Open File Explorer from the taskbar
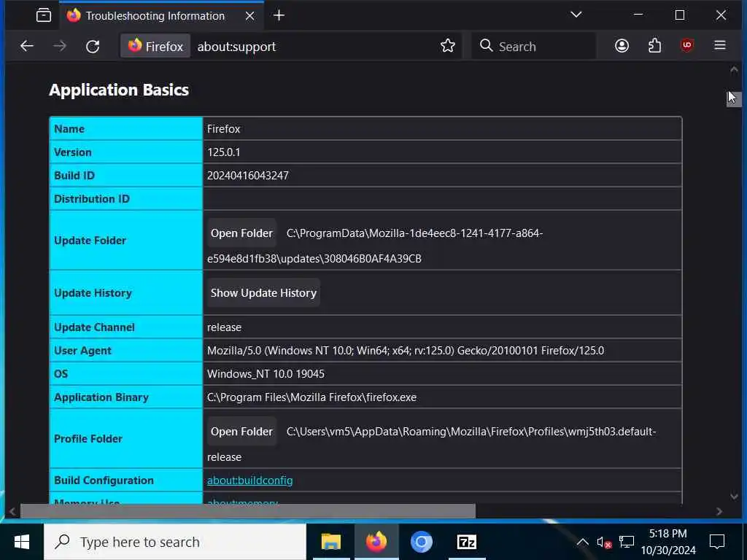Image resolution: width=747 pixels, height=560 pixels. point(330,542)
